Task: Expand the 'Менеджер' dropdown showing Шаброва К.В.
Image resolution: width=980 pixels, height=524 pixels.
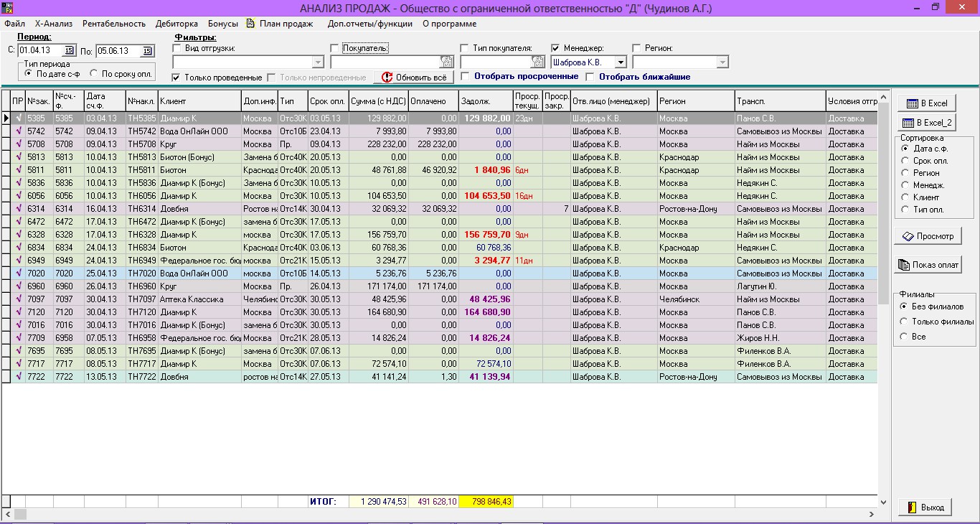Action: pos(621,62)
